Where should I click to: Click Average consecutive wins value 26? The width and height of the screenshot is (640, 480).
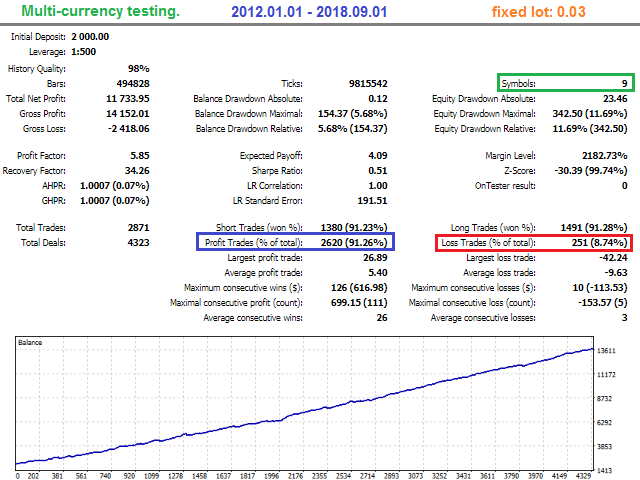[x=382, y=318]
